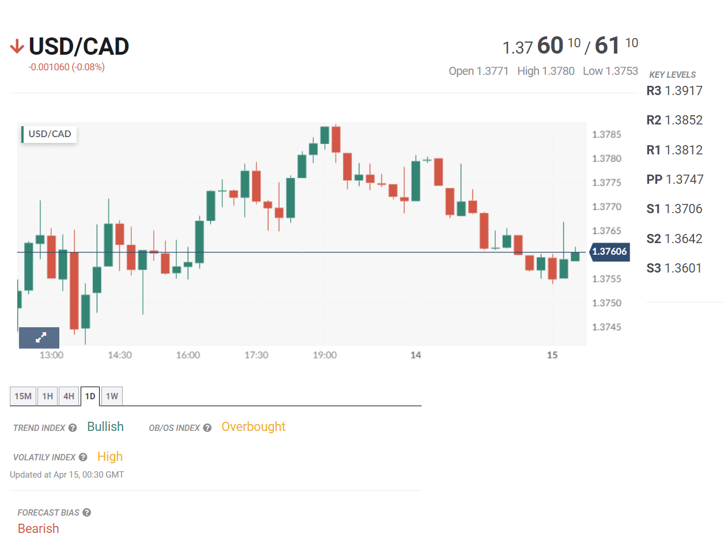Click the S3 1.3601 support level
728x560 pixels.
point(674,268)
